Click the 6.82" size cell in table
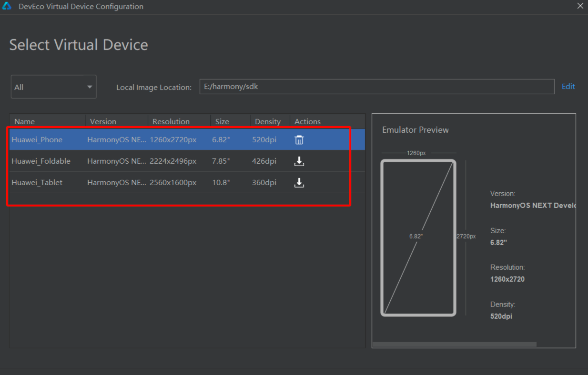The image size is (588, 375). [221, 140]
